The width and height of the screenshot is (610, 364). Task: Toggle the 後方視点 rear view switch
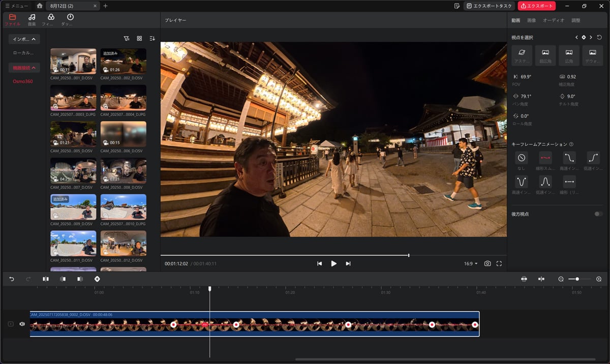[x=598, y=214]
